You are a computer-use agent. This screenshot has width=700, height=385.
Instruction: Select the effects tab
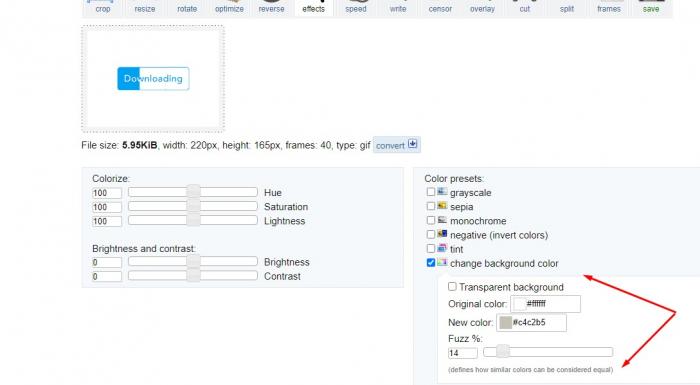click(313, 8)
